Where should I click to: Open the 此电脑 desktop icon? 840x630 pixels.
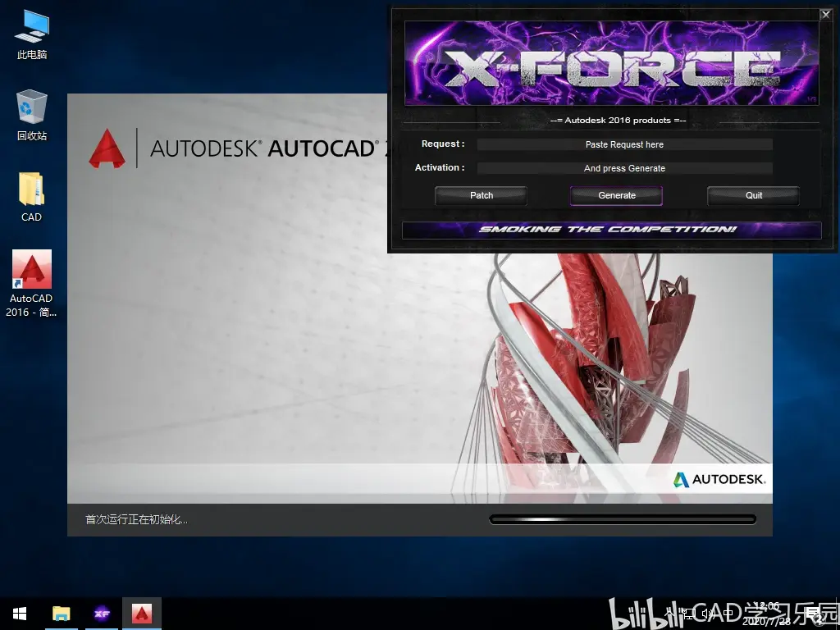click(32, 34)
